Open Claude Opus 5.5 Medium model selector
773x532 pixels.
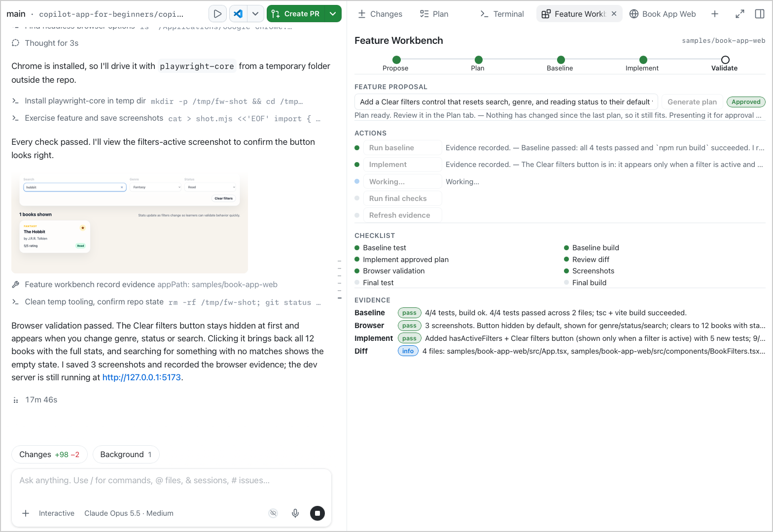[x=129, y=513]
